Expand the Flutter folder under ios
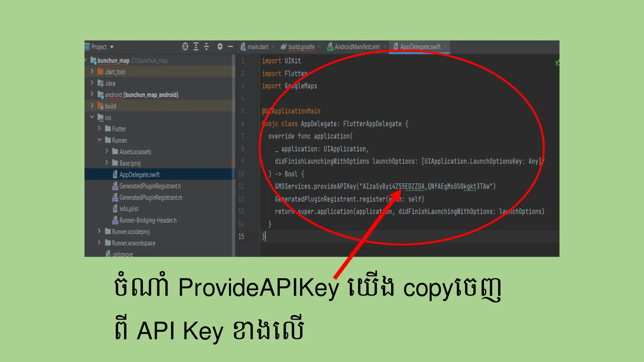This screenshot has width=644, height=362. (x=99, y=128)
